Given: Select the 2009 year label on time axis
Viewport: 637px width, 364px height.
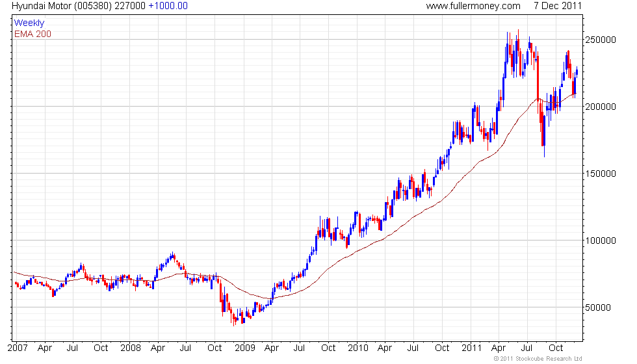Looking at the screenshot, I should coord(245,348).
